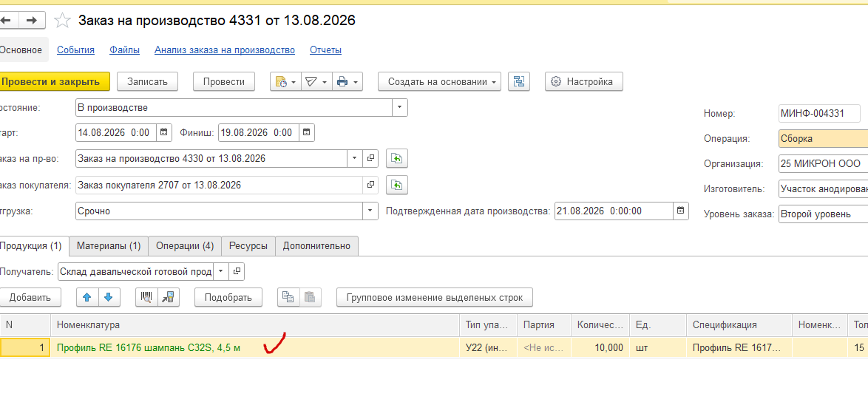Load from data terminal icon
Image resolution: width=868 pixels, height=405 pixels.
coord(169,297)
